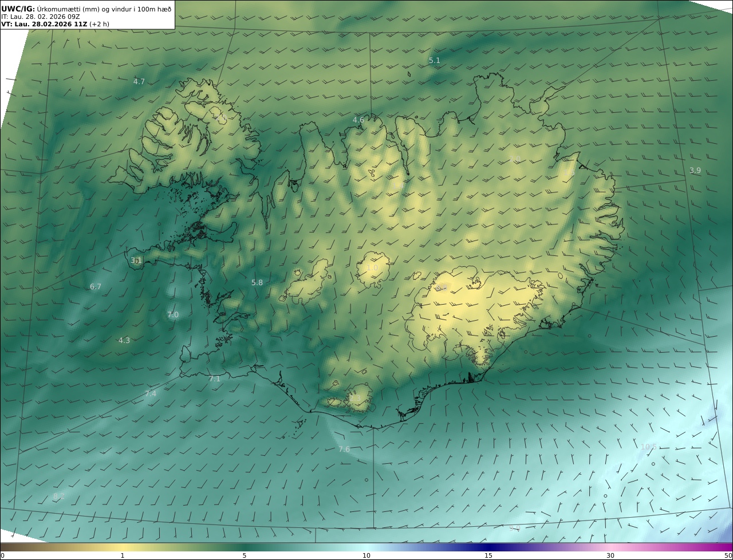Click the 8.2 value label
This screenshot has width=733, height=560.
58,496
